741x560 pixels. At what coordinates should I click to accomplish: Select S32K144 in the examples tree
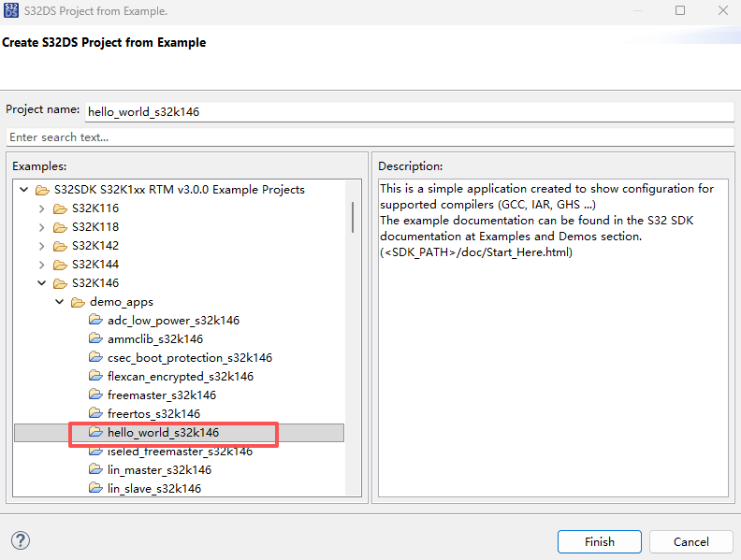click(x=95, y=265)
